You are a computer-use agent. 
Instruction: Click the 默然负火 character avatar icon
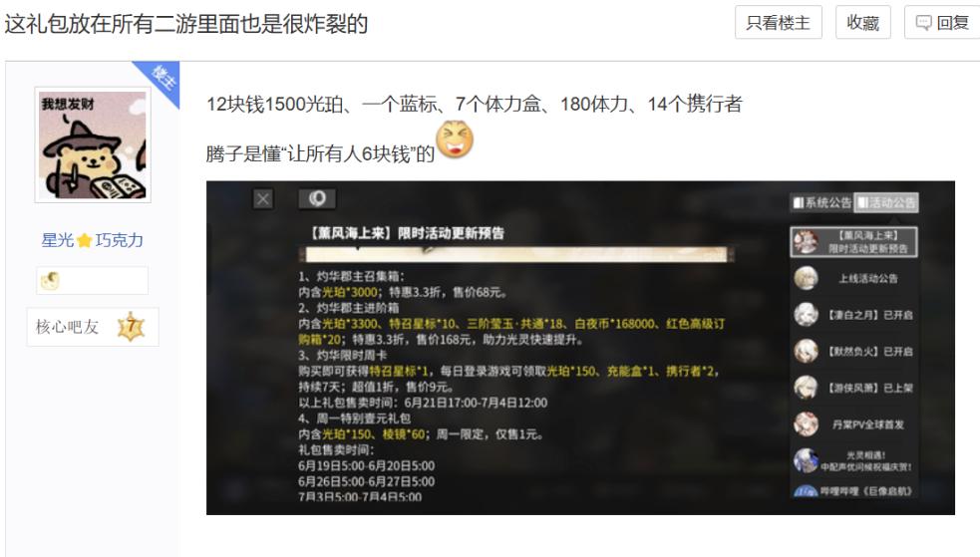tap(807, 352)
